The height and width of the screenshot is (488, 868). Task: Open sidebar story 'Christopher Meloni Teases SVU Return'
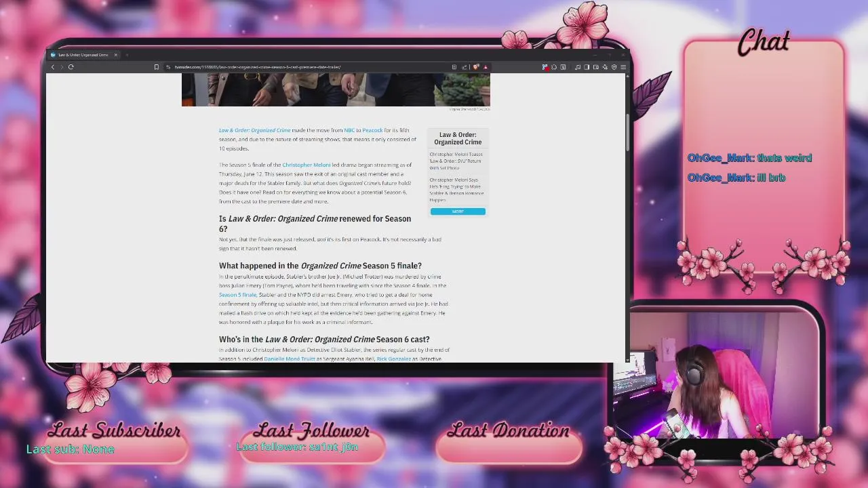tap(456, 161)
